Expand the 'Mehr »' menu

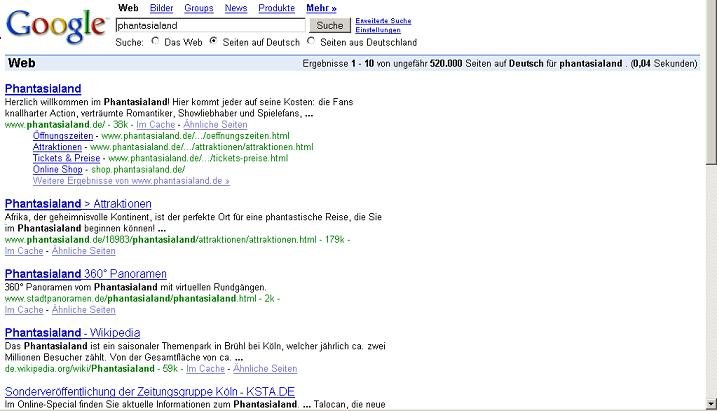point(321,8)
